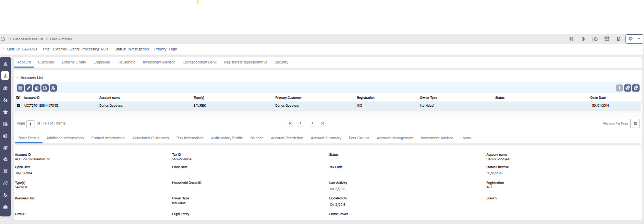The height and width of the screenshot is (224, 644).
Task: Click the person-settings icon in the Accounts List toolbar
Action: 53,88
